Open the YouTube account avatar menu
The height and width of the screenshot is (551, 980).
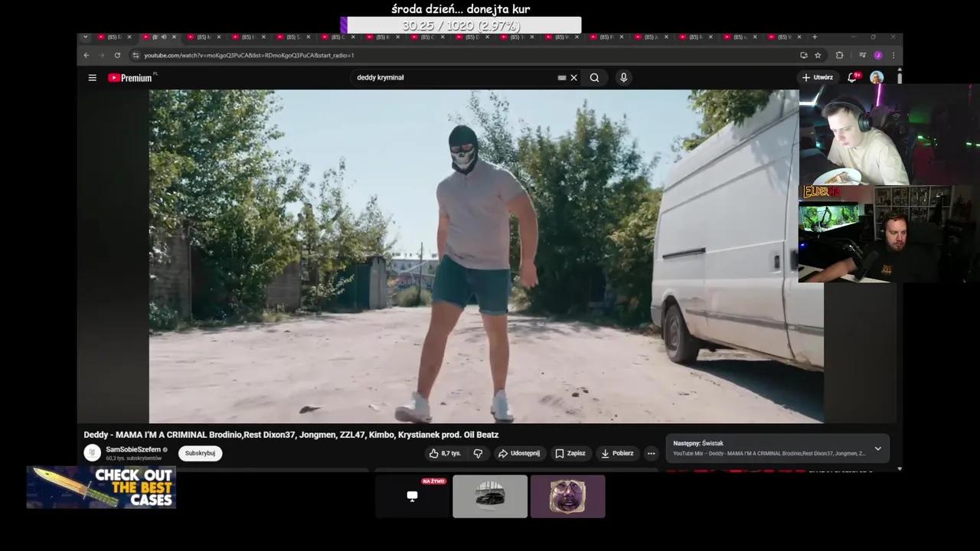(x=877, y=77)
